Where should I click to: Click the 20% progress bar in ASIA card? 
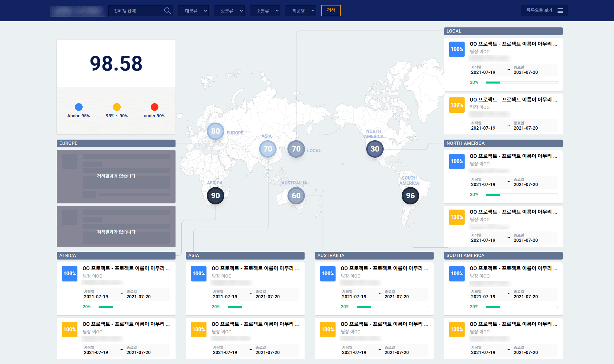coord(263,307)
